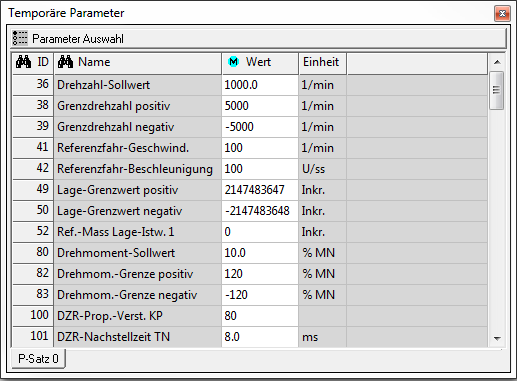
Task: Click ID cell 41
Action: 33,148
